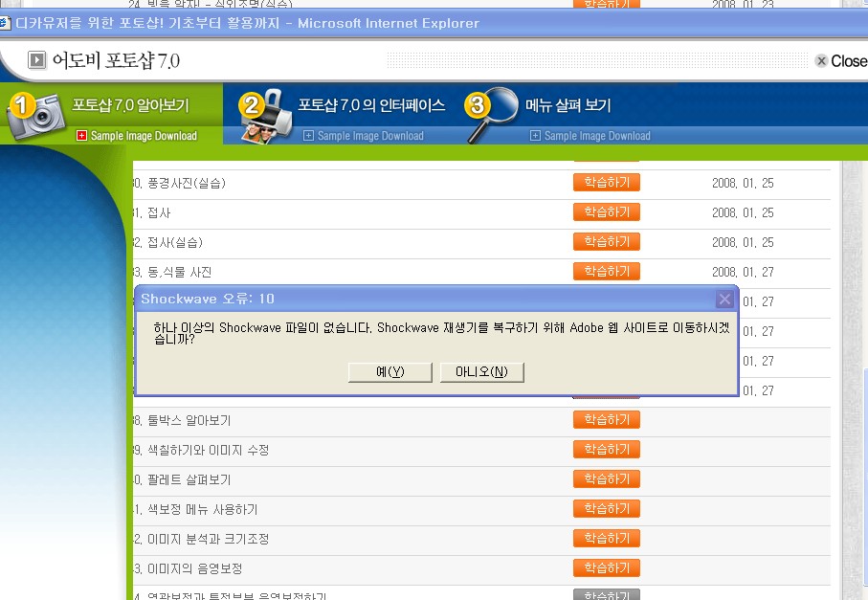Image resolution: width=868 pixels, height=600 pixels.
Task: Download Sample Image for 포토샵 7.0 의 인터페이스
Action: pos(370,136)
